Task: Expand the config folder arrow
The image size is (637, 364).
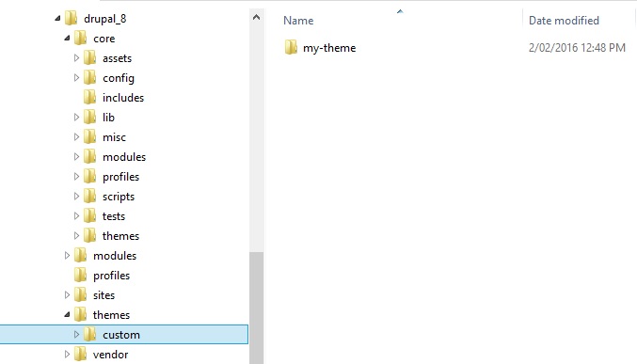Action: [x=76, y=77]
